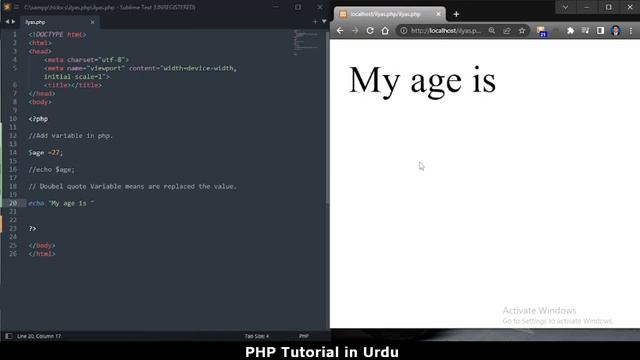640x360 pixels.
Task: Click the Sublime Text app logo icon
Action: pos(7,7)
